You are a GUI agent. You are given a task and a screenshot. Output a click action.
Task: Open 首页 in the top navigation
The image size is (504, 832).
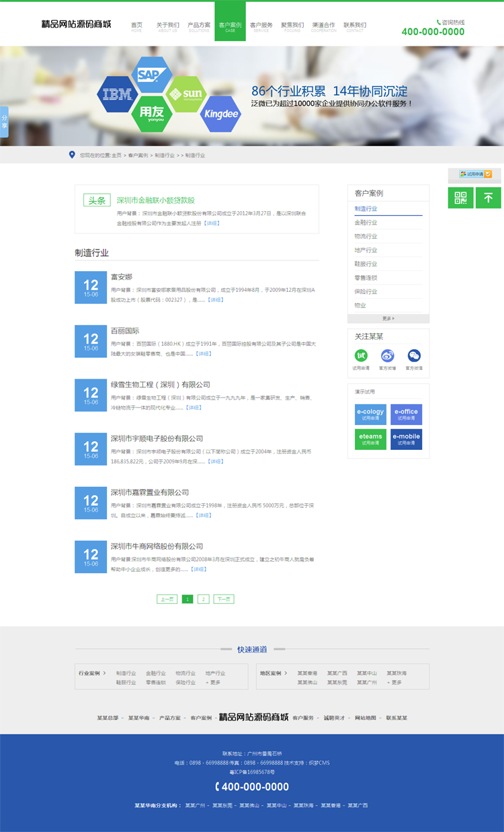coord(136,26)
